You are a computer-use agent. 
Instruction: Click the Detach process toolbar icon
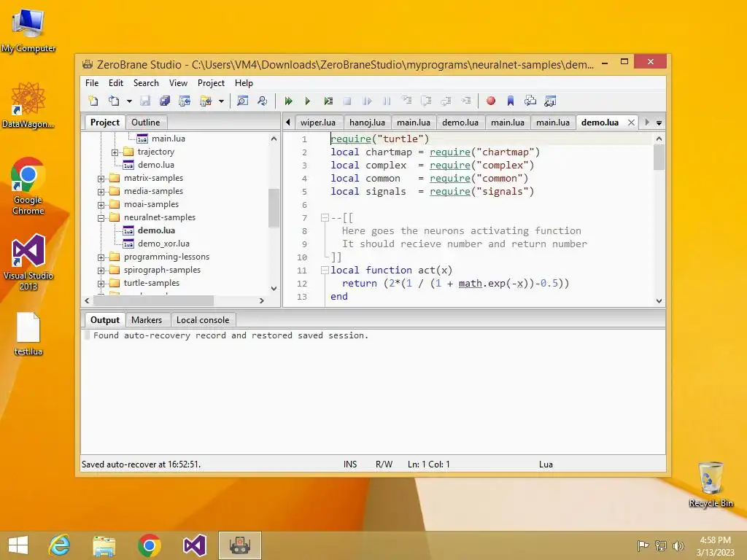point(368,101)
